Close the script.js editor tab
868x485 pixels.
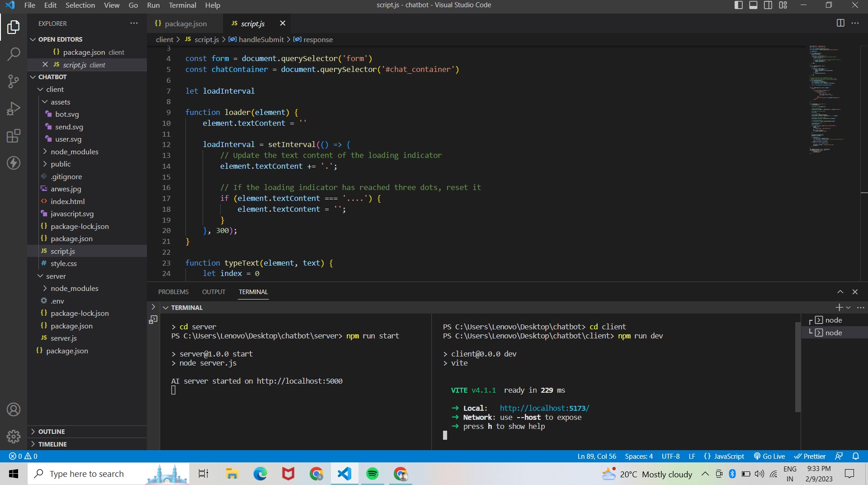[283, 23]
